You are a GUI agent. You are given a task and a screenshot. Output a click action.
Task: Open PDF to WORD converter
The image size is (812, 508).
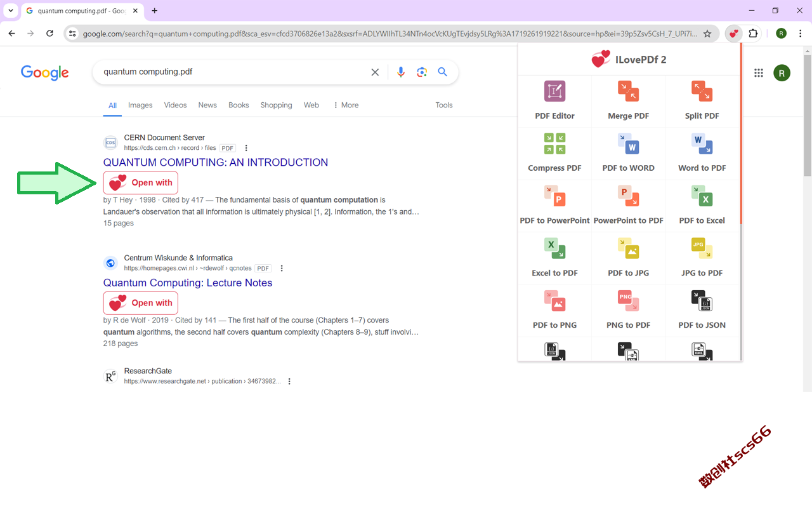(x=628, y=153)
